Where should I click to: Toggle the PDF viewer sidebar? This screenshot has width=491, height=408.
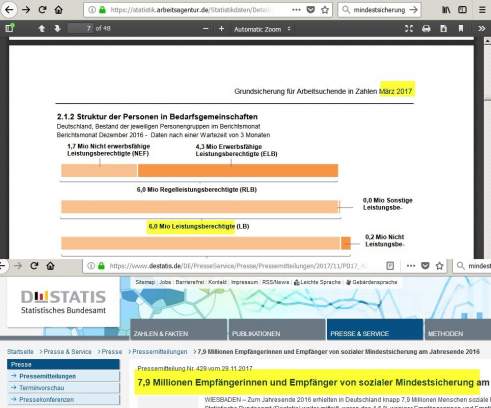coord(10,28)
